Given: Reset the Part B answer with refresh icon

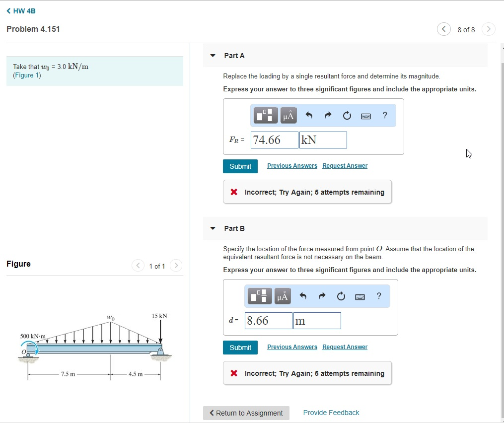Looking at the screenshot, I should (x=341, y=296).
